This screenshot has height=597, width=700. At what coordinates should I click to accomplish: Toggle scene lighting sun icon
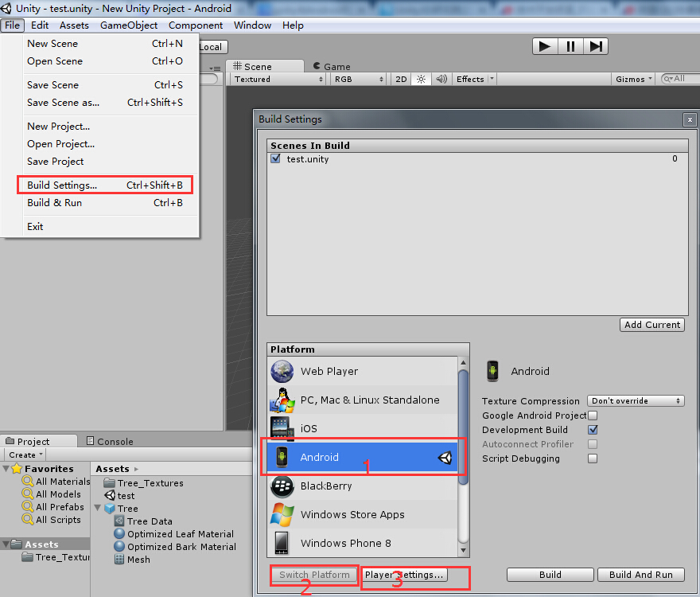pyautogui.click(x=421, y=79)
